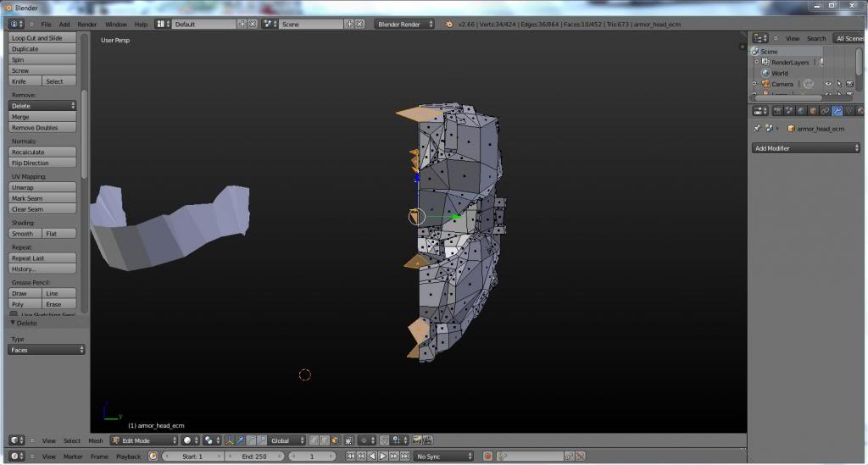Switch to edge select mode

click(325, 440)
